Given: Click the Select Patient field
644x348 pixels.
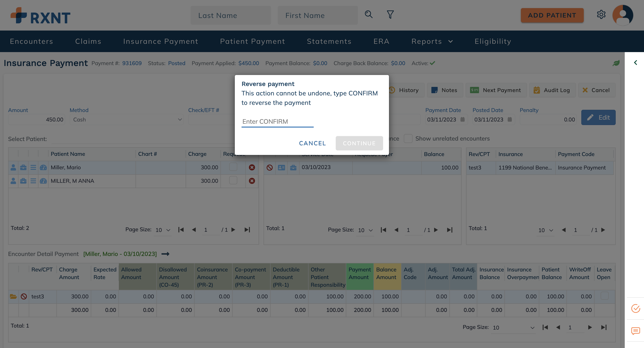Looking at the screenshot, I should [x=142, y=139].
